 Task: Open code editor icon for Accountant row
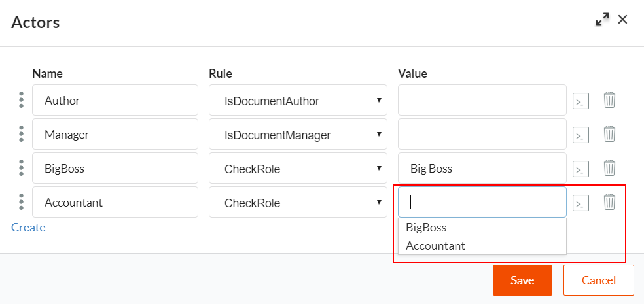581,203
